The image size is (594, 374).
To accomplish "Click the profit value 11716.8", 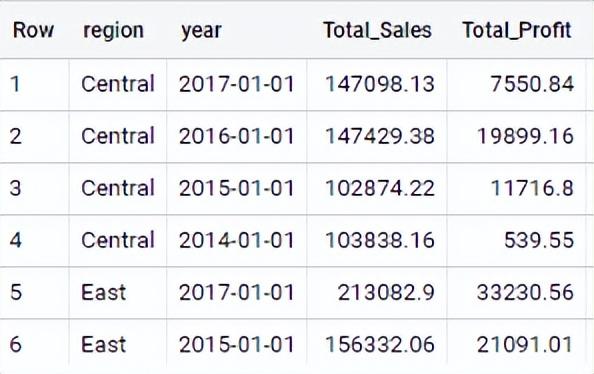I will 532,188.
